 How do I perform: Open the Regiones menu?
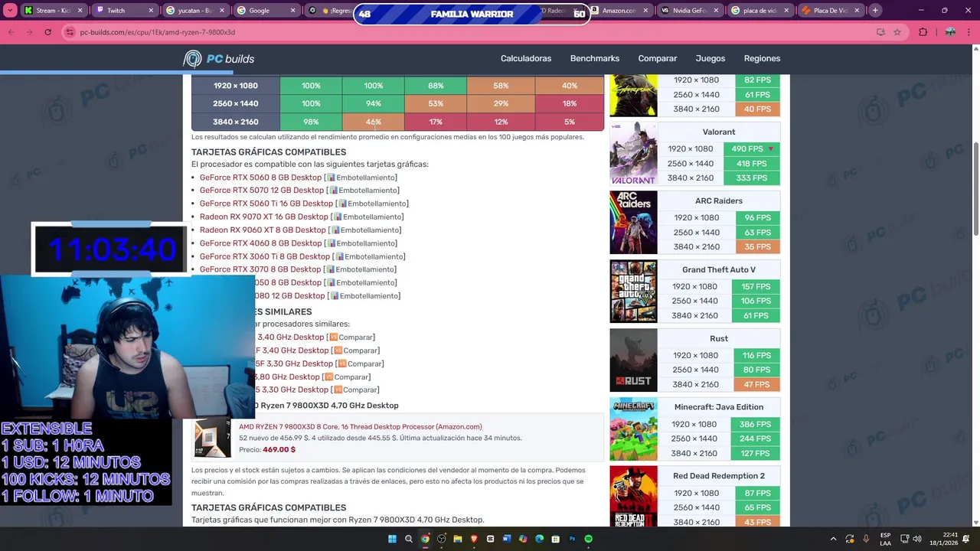coord(762,59)
